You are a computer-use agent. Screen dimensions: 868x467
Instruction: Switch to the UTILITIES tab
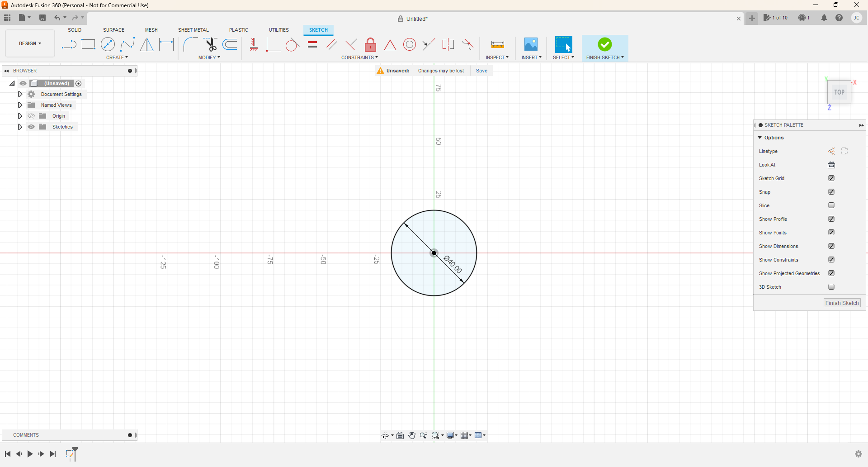pyautogui.click(x=279, y=30)
